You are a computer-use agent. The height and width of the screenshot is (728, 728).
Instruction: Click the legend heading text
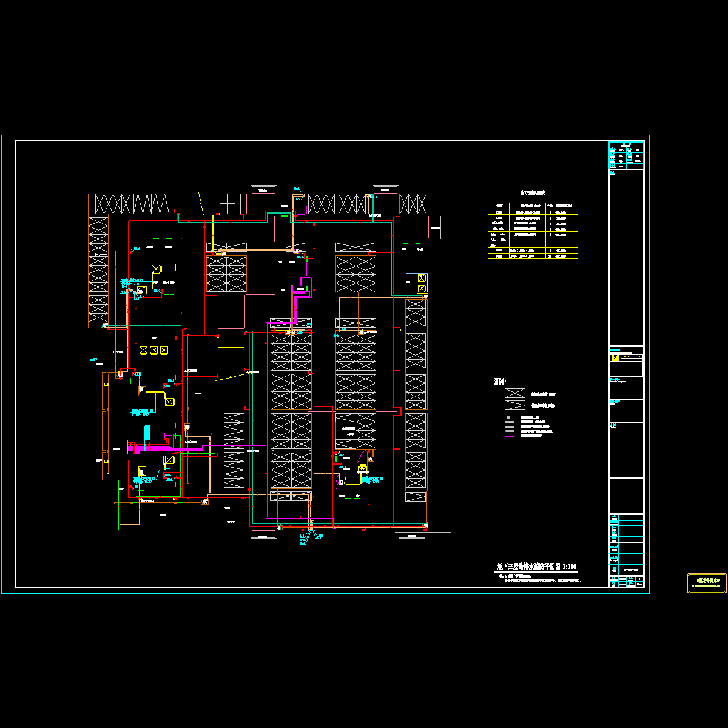pos(499,382)
